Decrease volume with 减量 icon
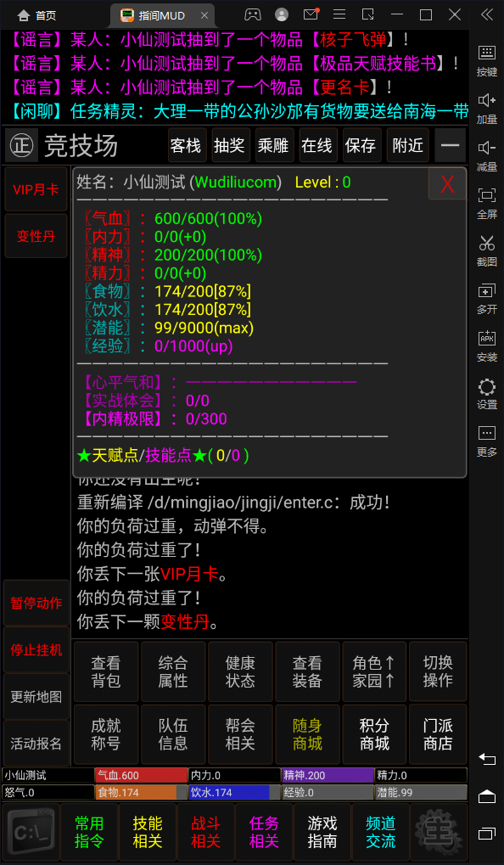This screenshot has width=504, height=865. click(x=487, y=156)
